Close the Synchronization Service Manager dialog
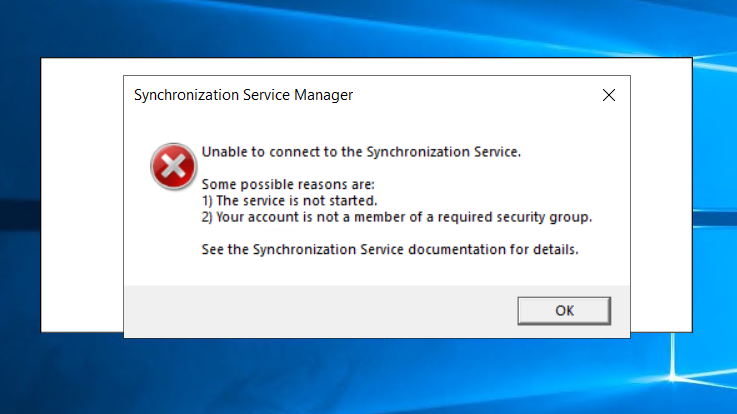Viewport: 737px width, 414px height. click(609, 95)
